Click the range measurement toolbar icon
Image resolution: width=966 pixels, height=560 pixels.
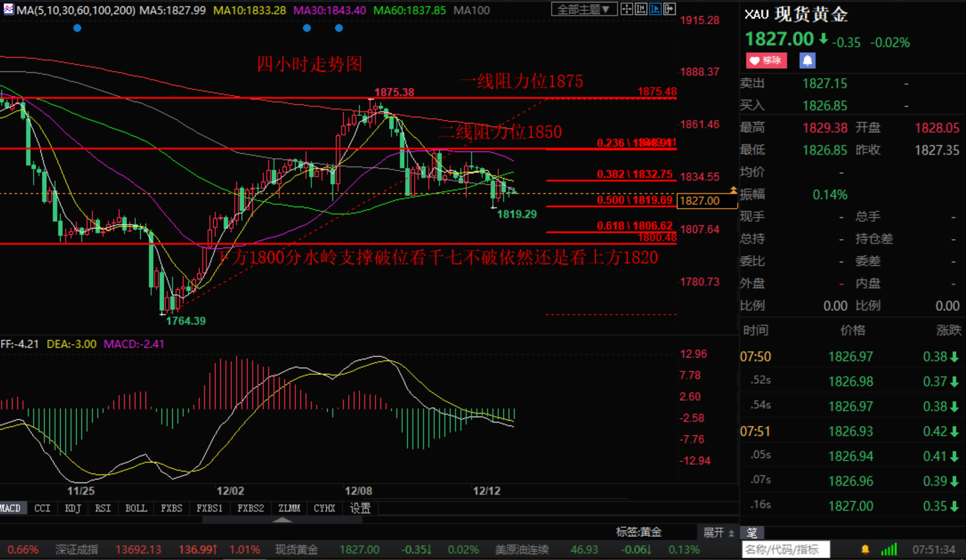coord(641,9)
